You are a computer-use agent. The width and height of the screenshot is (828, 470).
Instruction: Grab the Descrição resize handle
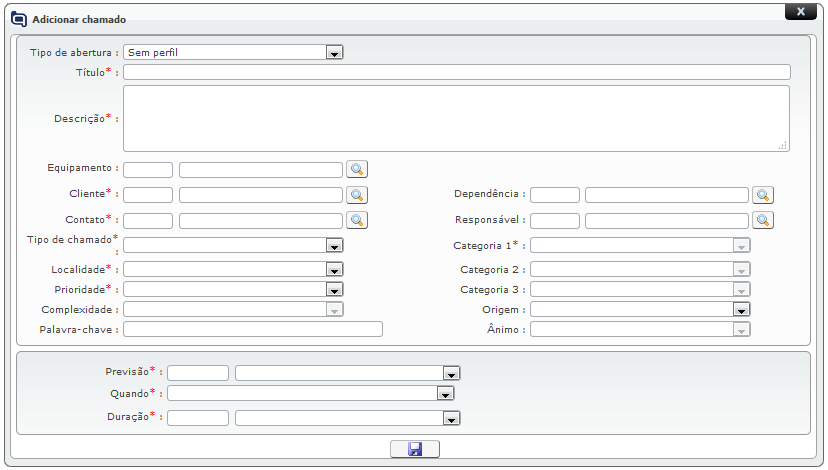783,145
